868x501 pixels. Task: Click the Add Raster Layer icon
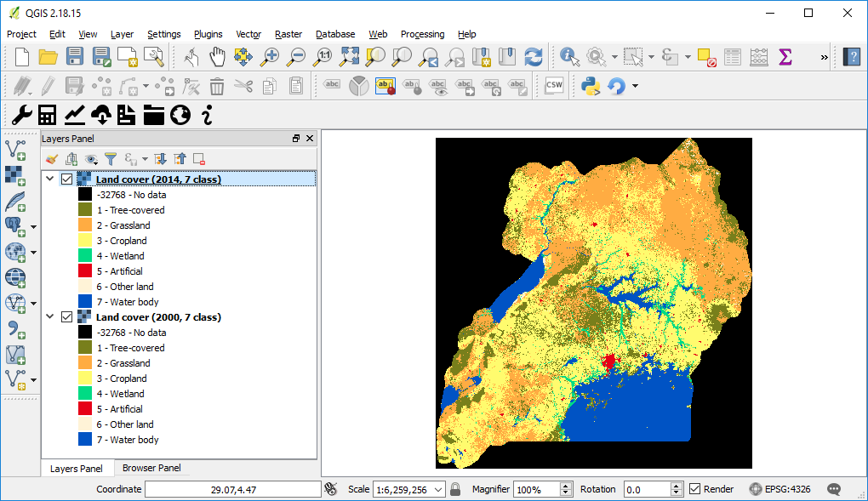coord(15,174)
